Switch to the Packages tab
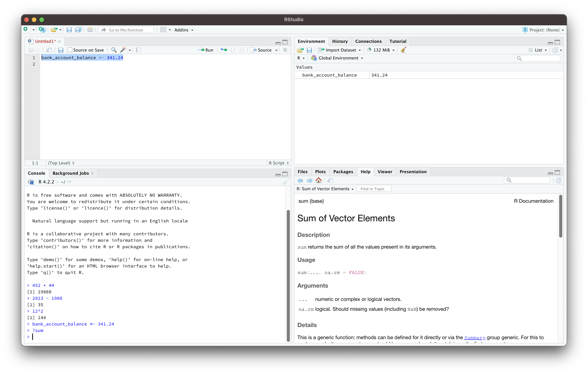 tap(343, 172)
